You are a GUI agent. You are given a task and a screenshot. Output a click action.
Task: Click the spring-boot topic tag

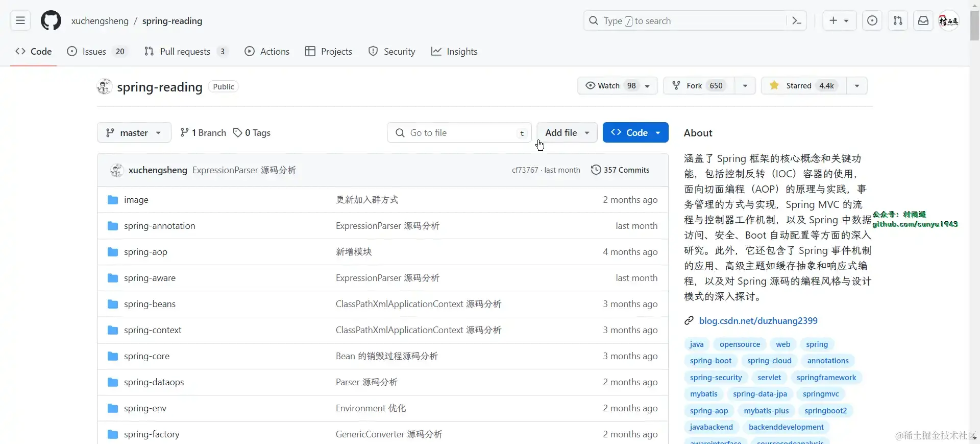710,361
